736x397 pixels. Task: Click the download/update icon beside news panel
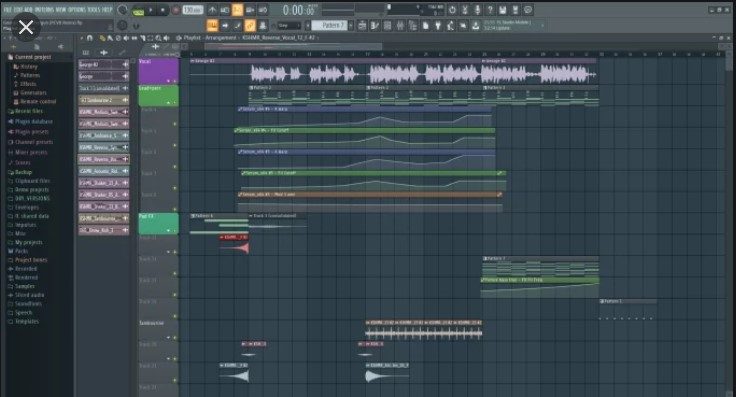475,25
